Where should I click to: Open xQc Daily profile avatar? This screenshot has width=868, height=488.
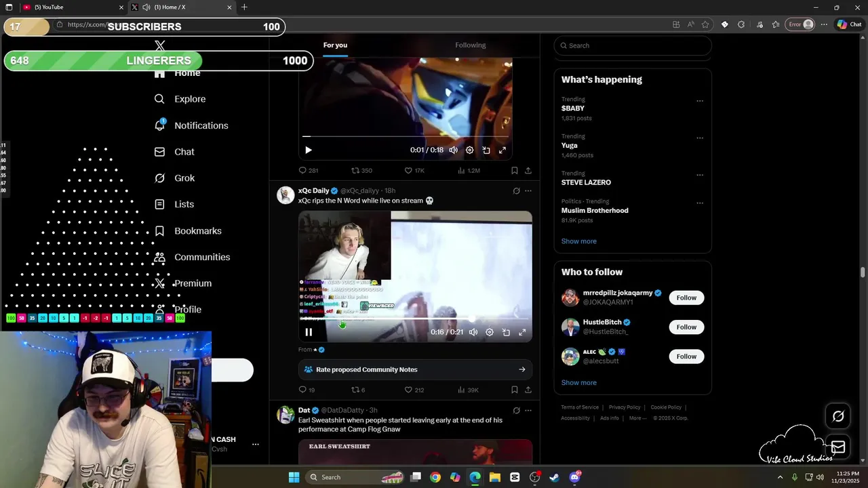[x=286, y=195]
